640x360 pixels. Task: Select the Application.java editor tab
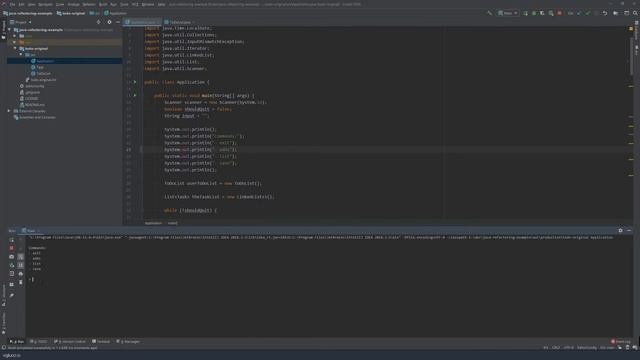(x=141, y=22)
